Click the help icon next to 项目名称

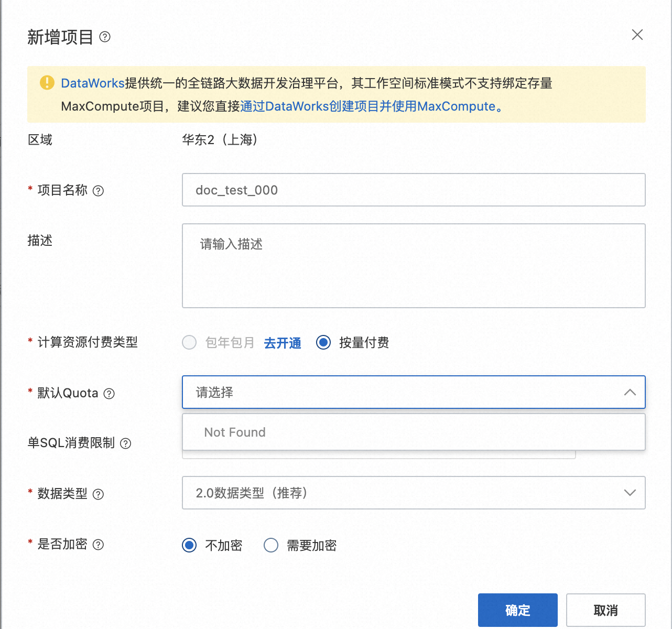click(x=98, y=191)
